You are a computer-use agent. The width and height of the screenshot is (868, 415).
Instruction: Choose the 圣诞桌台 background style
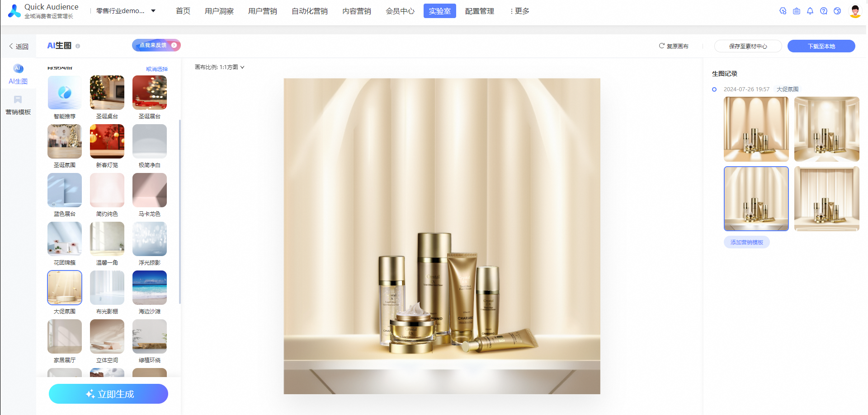point(107,93)
